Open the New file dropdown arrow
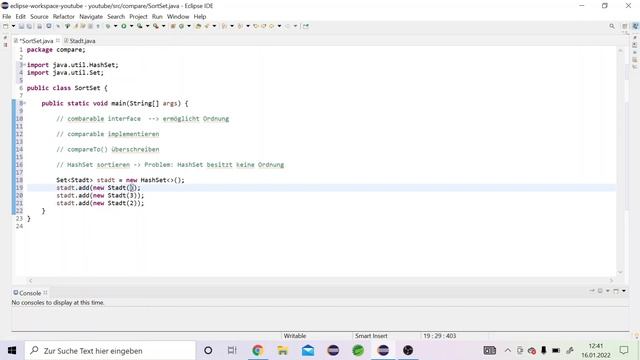Screen dimensions: 640x360 coord(13,26)
